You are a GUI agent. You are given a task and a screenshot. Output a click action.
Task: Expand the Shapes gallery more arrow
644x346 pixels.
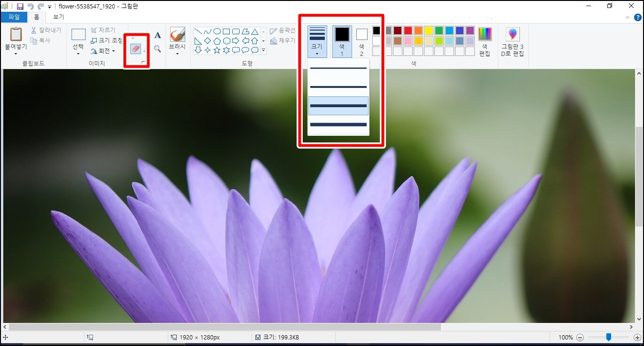pyautogui.click(x=263, y=50)
